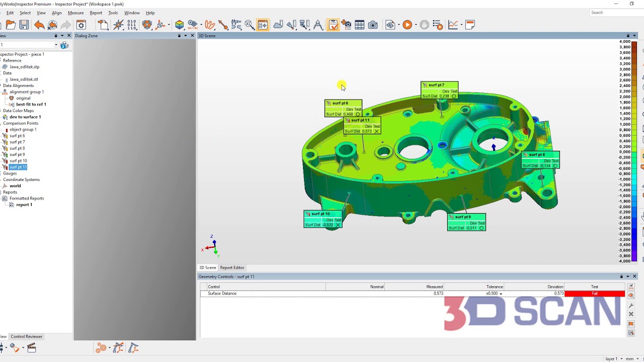Switch to the Report Editor tab
Screen dimensions: 644x362
pyautogui.click(x=232, y=267)
